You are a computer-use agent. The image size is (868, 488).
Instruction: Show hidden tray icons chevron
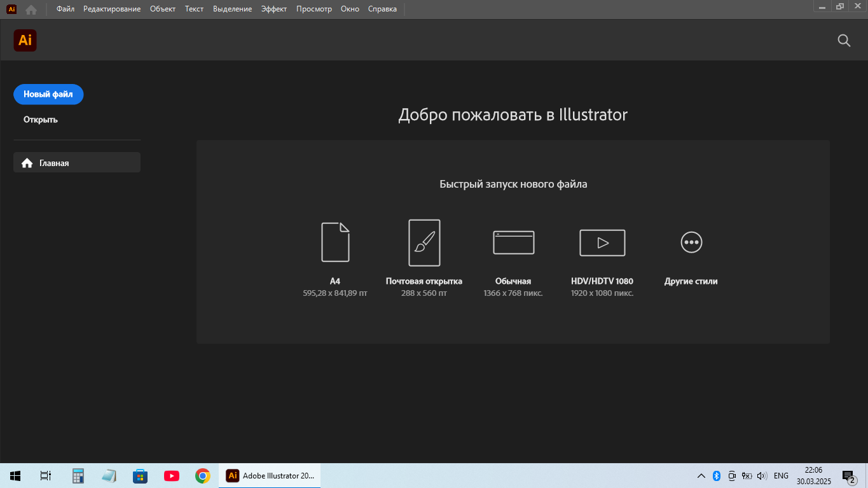tap(701, 476)
